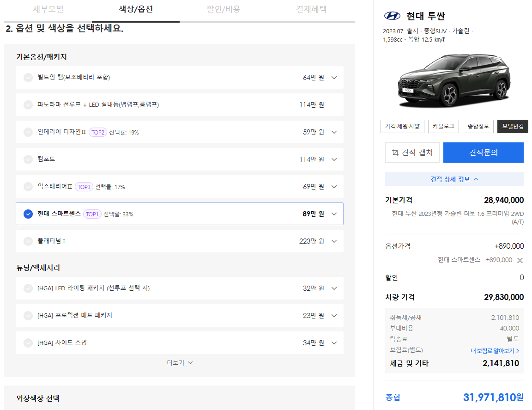Click 외장색상 선택 heading
The height and width of the screenshot is (410, 532).
point(38,398)
